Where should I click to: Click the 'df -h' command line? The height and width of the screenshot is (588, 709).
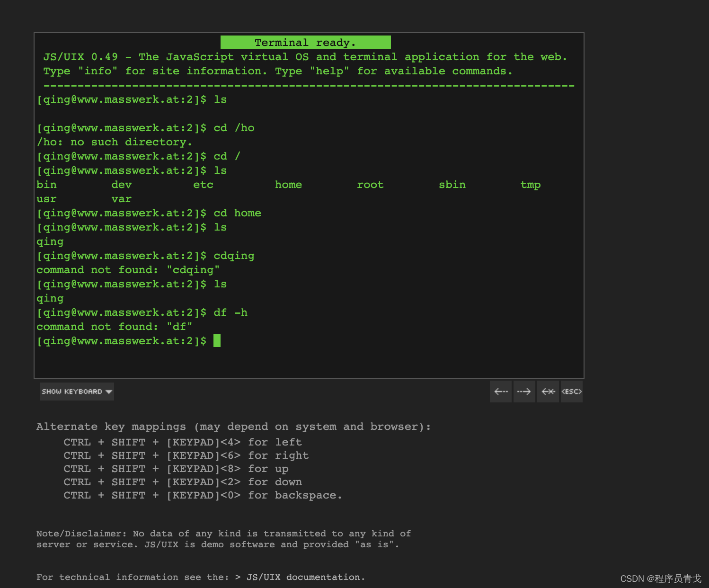(x=142, y=312)
